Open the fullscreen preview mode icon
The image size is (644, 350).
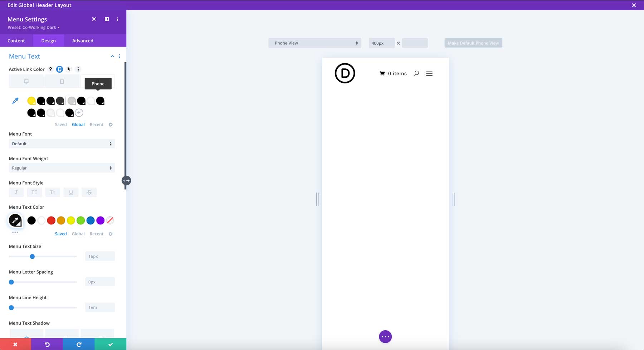(x=94, y=19)
